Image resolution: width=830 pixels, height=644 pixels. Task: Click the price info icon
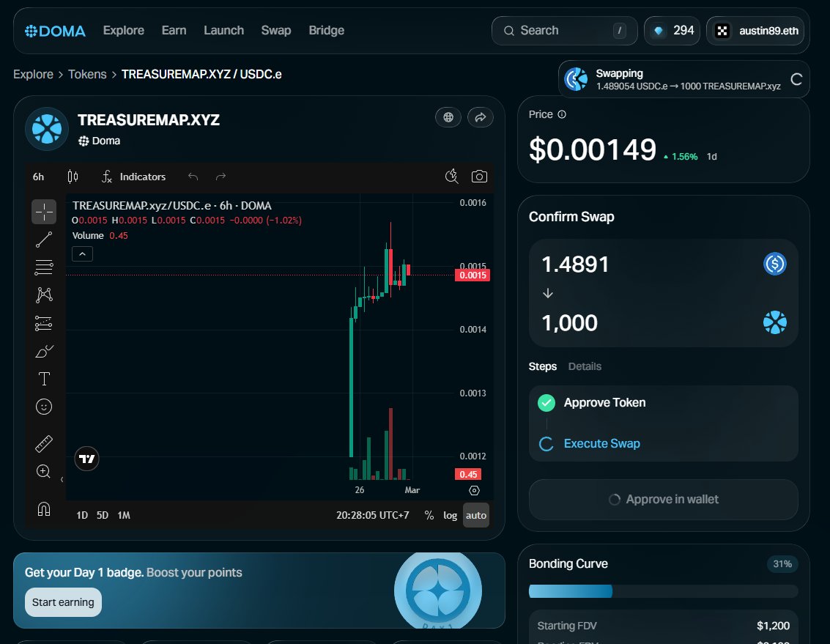point(562,114)
